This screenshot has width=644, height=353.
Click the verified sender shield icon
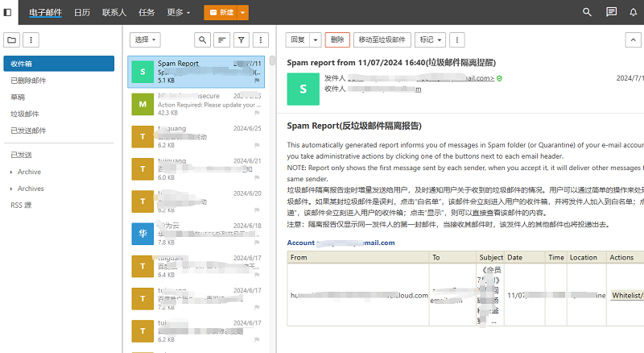(x=499, y=78)
